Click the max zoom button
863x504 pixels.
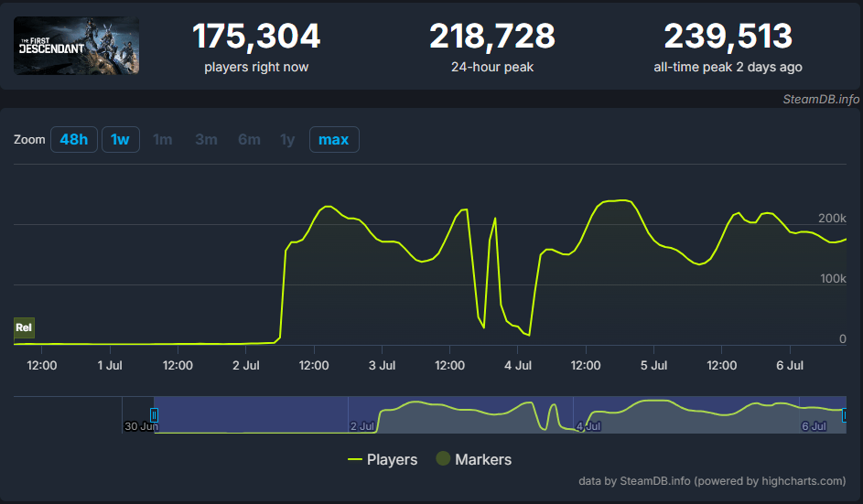(334, 140)
